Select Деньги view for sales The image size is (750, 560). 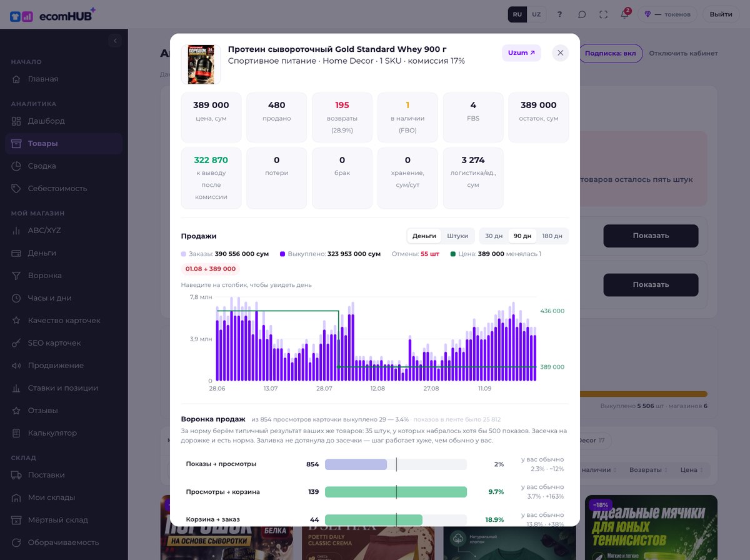click(424, 236)
